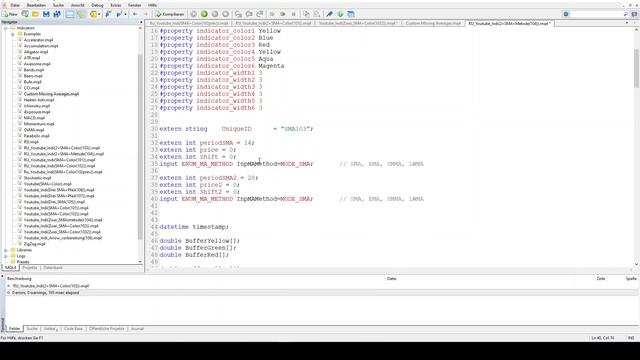Screen dimensions: 640x360
Task: Click the Forward navigation arrow in the toolbar
Action: tap(146, 14)
